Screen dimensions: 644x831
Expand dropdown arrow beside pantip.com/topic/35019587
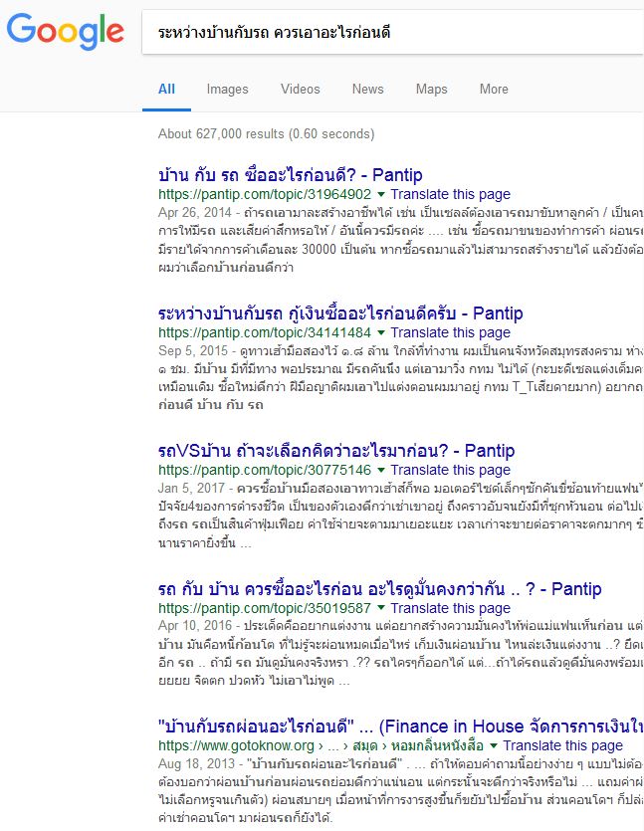click(380, 608)
